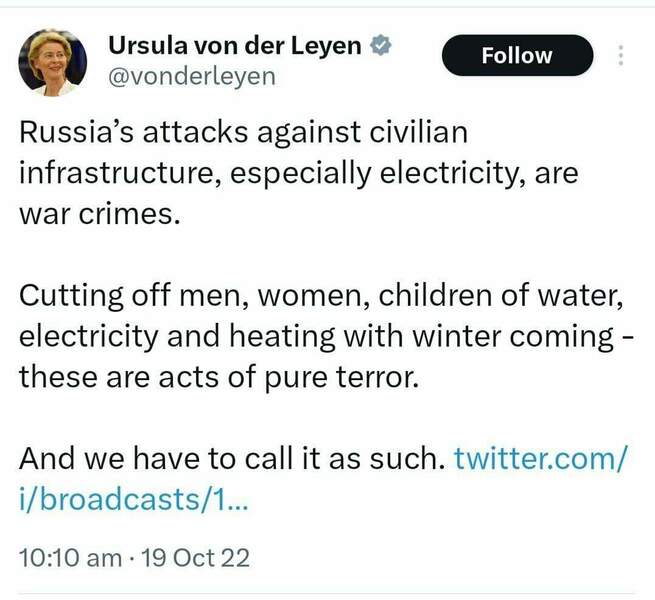Click the "10:10 am" timestamp
Screen dimensions: 655x600
68,557
